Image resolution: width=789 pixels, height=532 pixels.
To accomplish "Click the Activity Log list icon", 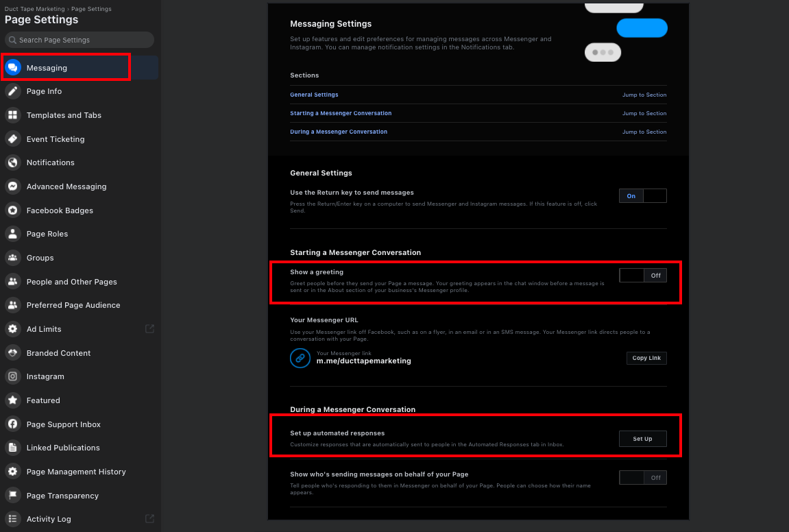I will pos(13,518).
